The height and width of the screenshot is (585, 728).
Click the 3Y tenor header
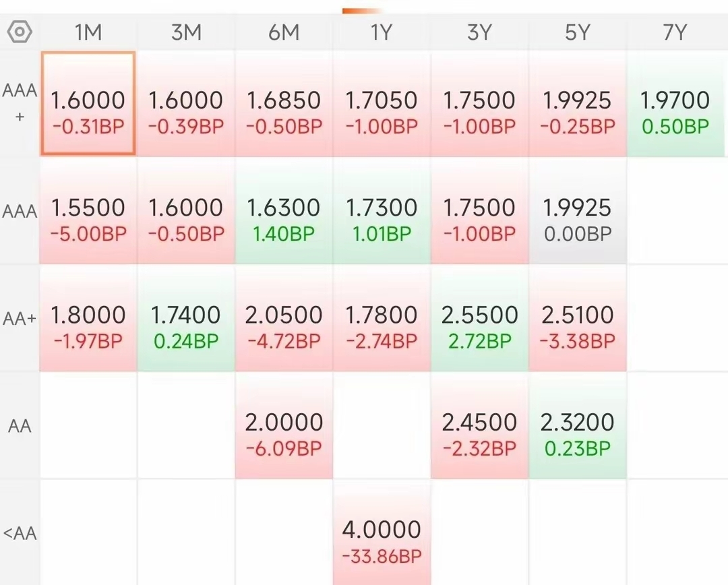click(479, 32)
